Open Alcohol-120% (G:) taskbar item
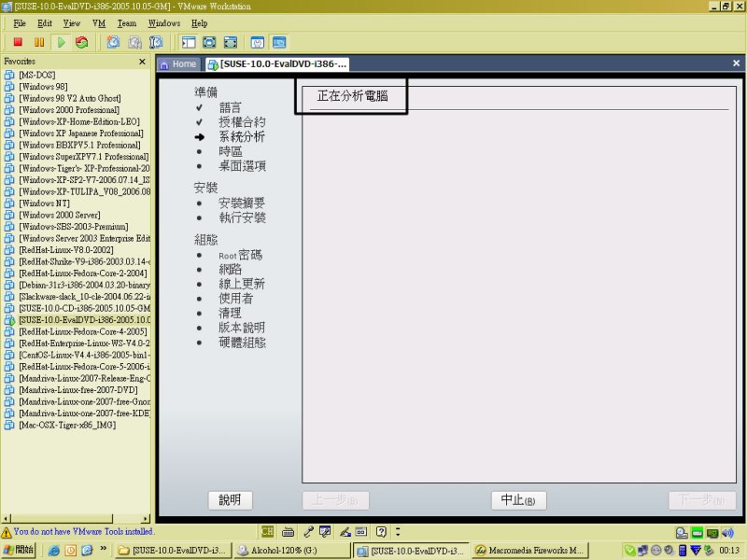This screenshot has width=747, height=560. (291, 551)
